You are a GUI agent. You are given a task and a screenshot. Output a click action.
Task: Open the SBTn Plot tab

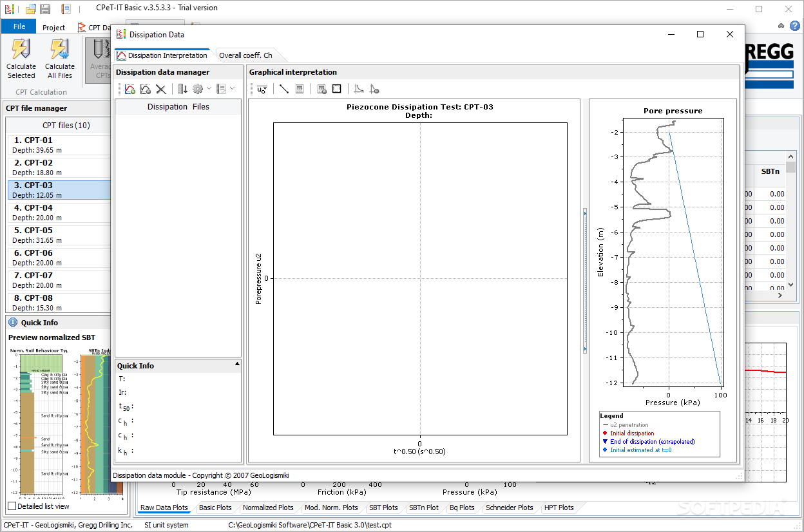pyautogui.click(x=423, y=508)
